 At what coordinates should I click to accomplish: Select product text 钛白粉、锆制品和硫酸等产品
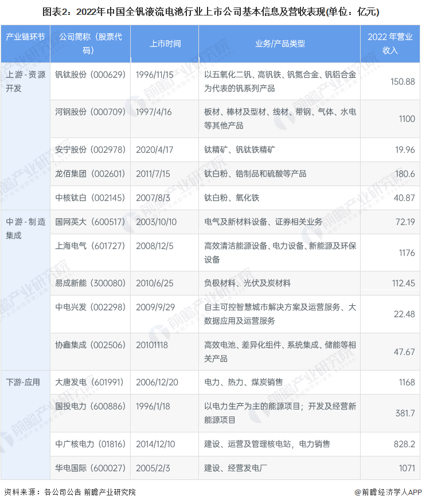tap(255, 174)
